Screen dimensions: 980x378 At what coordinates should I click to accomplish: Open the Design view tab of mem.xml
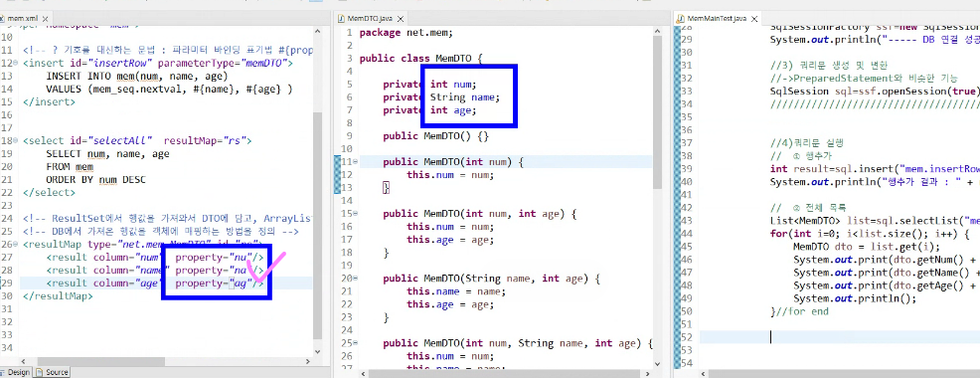pos(16,372)
